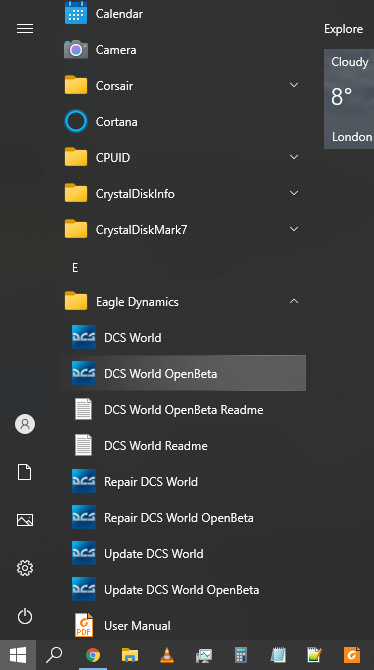Image resolution: width=374 pixels, height=670 pixels.
Task: Click the Eagle Dynamics folder icon
Action: tap(76, 301)
